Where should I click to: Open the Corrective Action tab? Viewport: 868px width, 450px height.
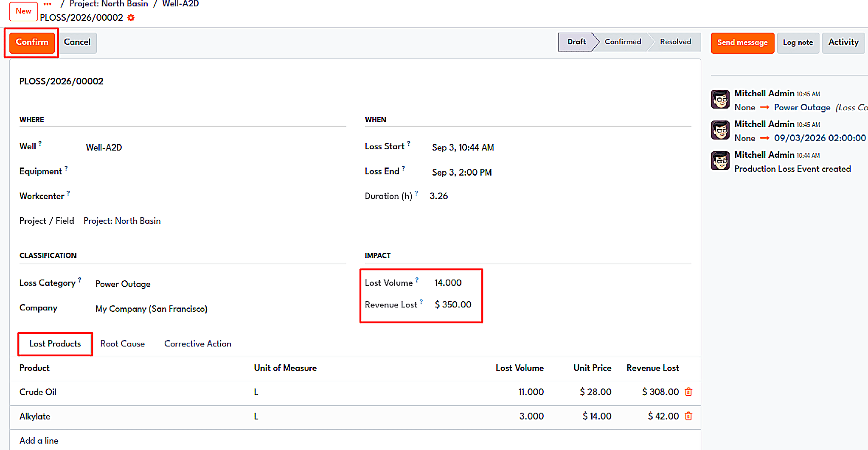[198, 344]
